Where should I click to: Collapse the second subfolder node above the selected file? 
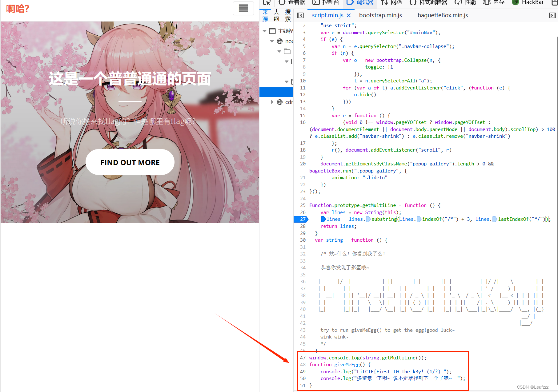point(287,82)
